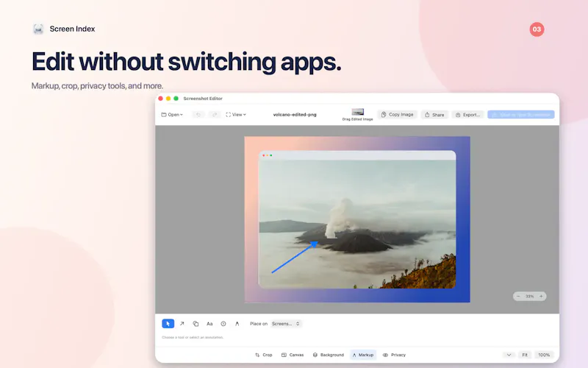Switch to the Background tab
Viewport: 588px width, 368px height.
pos(328,355)
